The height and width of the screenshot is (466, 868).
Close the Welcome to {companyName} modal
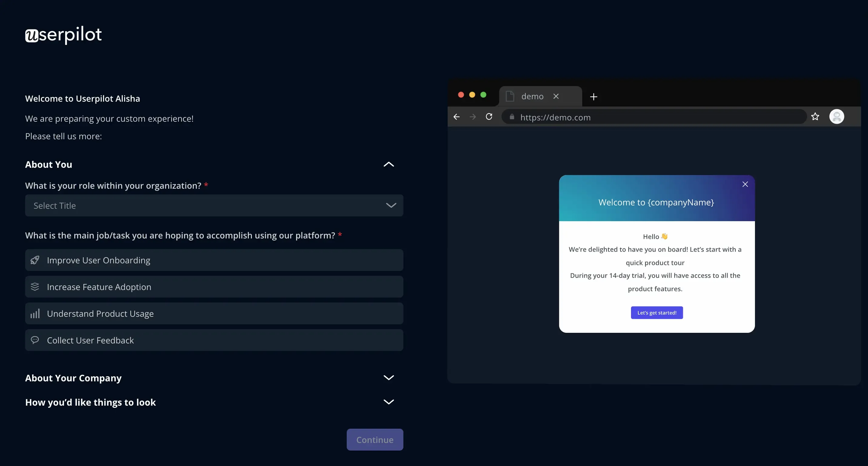coord(745,184)
